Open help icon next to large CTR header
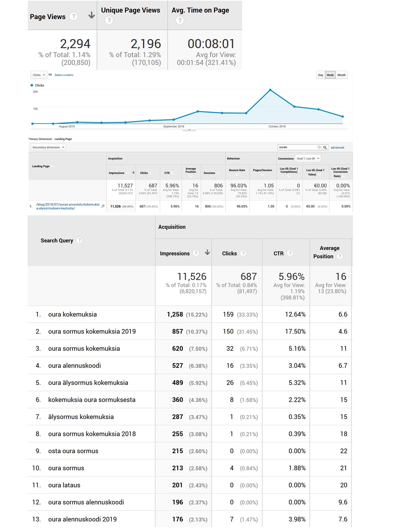Screen dimensions: 399x532 point(290,253)
